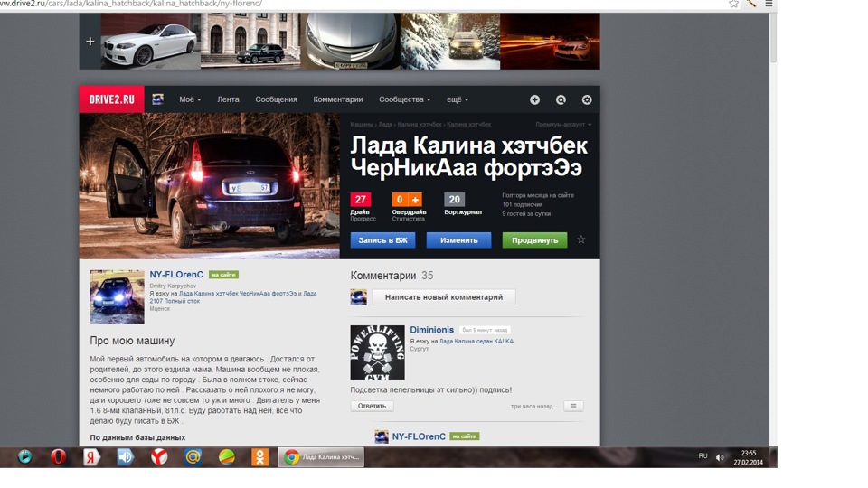Screen dimensions: 868x488
Task: Open the Diminionis profile link
Action: point(432,330)
